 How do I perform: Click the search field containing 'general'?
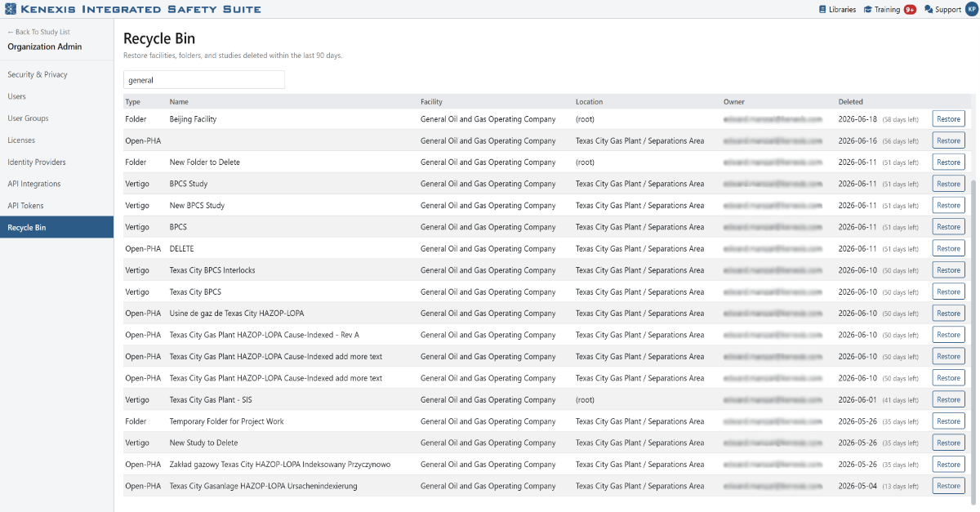pyautogui.click(x=204, y=80)
